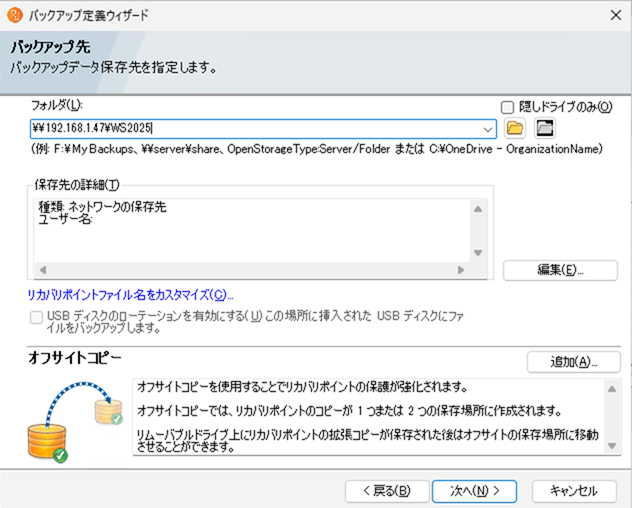Click the キャンセル button
This screenshot has height=508, width=632.
[x=574, y=491]
